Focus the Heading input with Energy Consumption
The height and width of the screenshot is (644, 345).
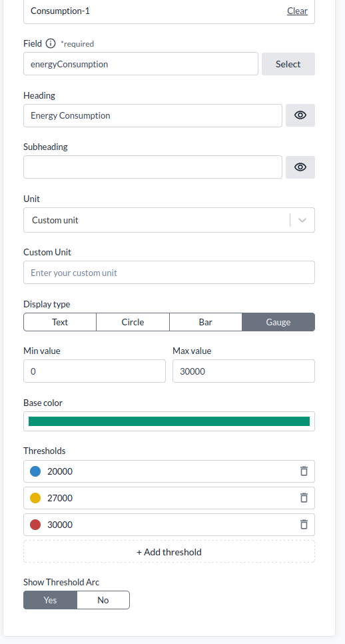pyautogui.click(x=153, y=115)
